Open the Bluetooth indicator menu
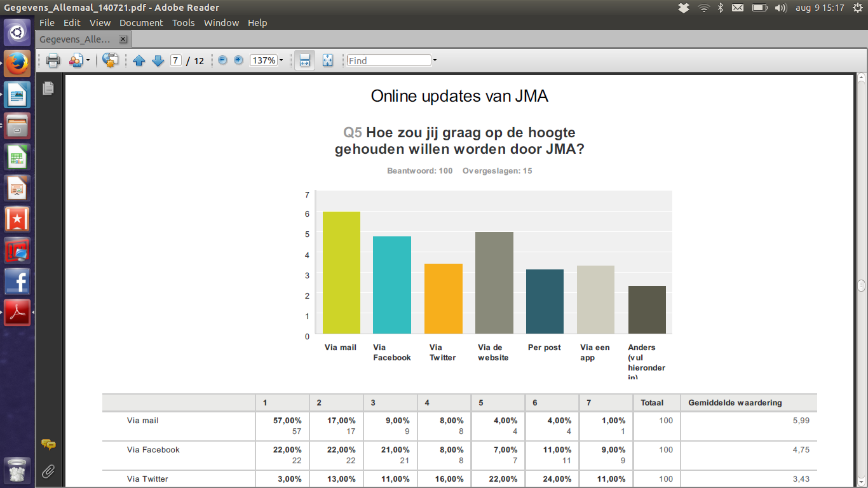 pyautogui.click(x=721, y=8)
